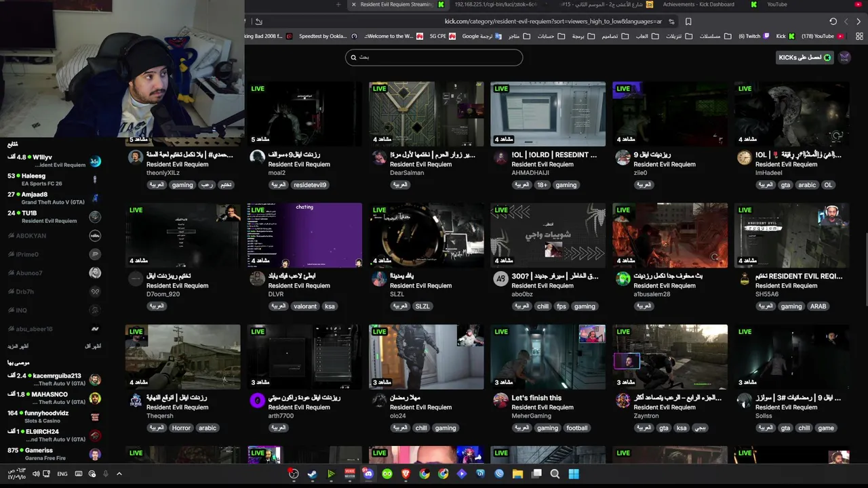Open Voicemeeter icon in the taskbar
Screen dimensions: 868x488
click(x=350, y=474)
